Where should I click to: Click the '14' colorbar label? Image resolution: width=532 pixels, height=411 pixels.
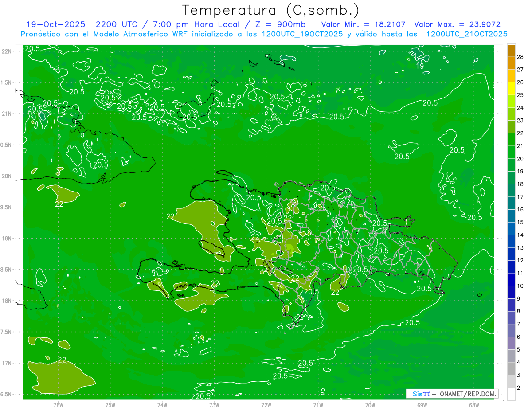tap(520, 235)
